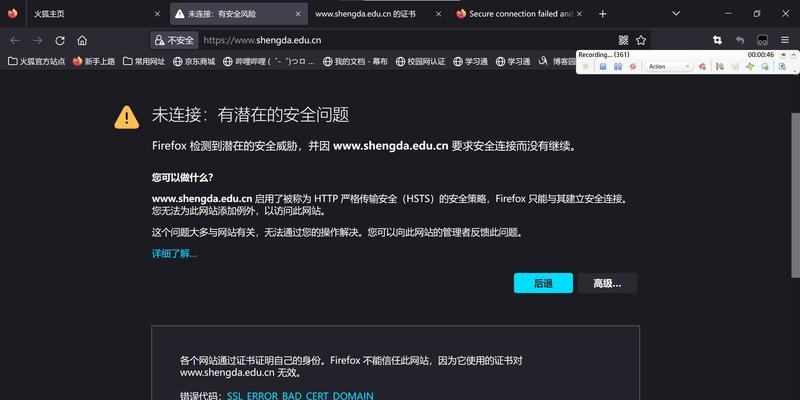Image resolution: width=800 pixels, height=400 pixels.
Task: Expand the list all tabs chevron
Action: pyautogui.click(x=676, y=14)
